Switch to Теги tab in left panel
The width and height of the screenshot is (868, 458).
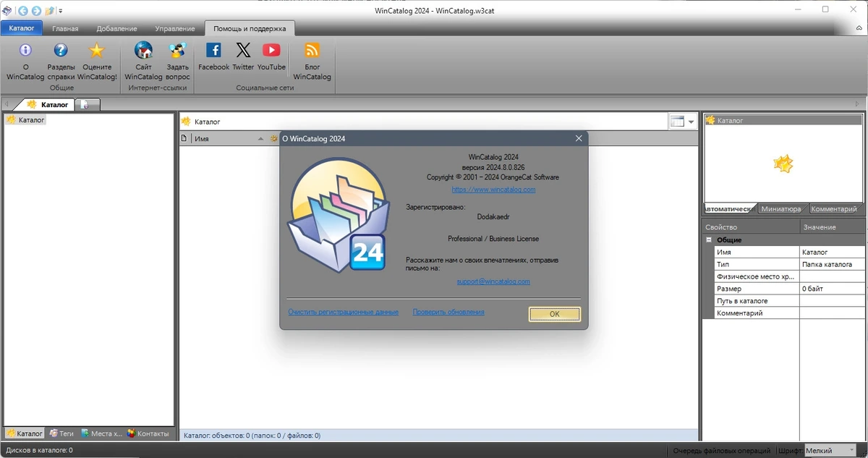[62, 433]
